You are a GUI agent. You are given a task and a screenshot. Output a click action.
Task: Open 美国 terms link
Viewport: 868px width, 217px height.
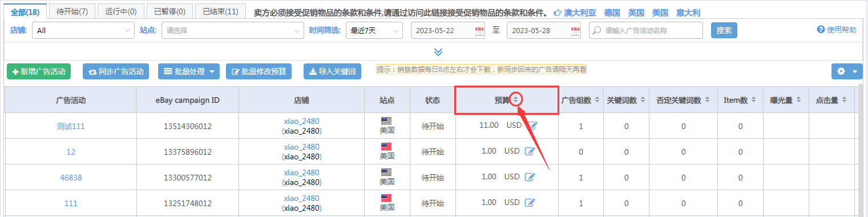click(660, 12)
